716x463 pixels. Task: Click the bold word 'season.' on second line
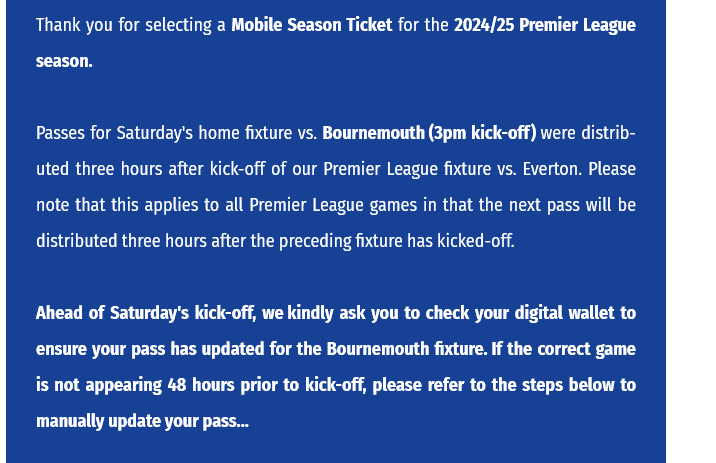pyautogui.click(x=64, y=61)
